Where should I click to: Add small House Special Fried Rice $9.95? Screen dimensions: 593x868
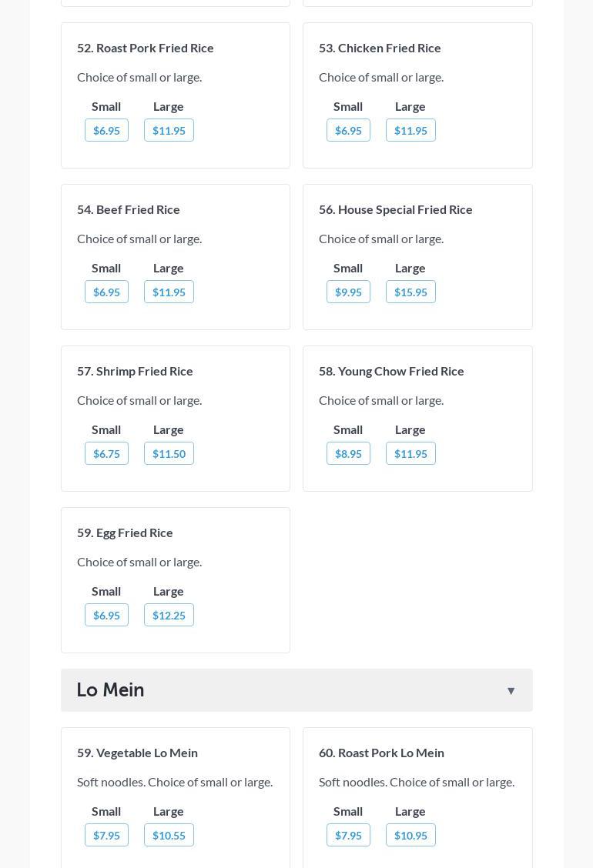[x=348, y=292]
